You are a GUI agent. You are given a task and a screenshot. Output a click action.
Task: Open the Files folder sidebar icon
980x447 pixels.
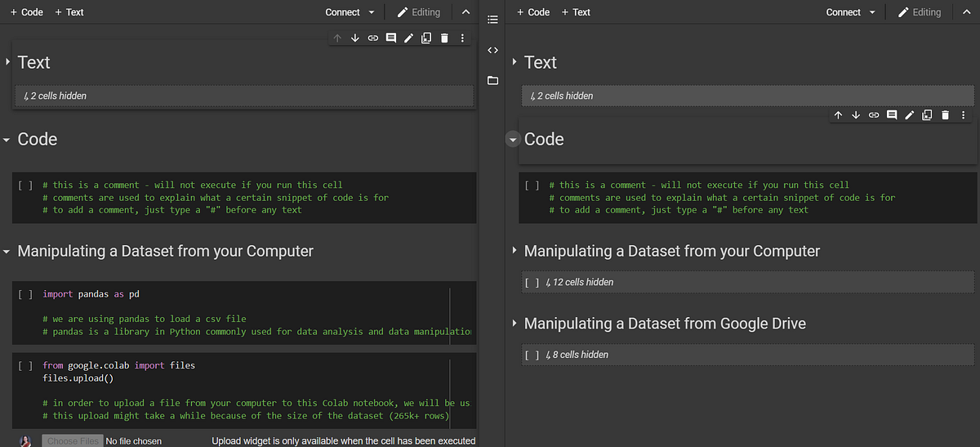[x=492, y=81]
